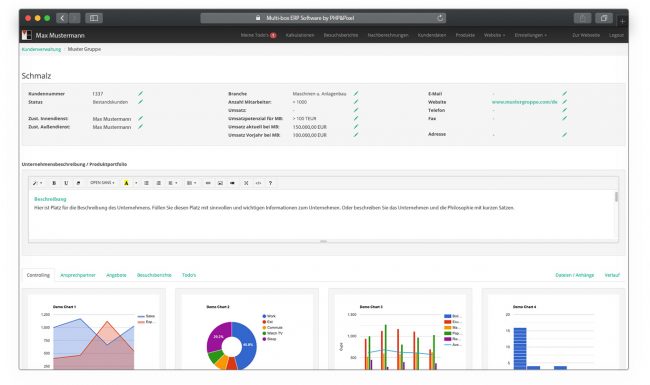Open the Verlauf tab

click(x=612, y=275)
